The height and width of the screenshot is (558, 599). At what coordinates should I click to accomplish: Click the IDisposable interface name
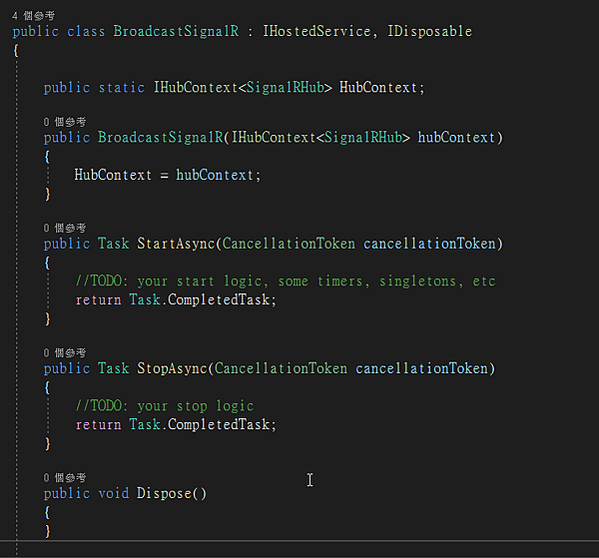(x=430, y=31)
